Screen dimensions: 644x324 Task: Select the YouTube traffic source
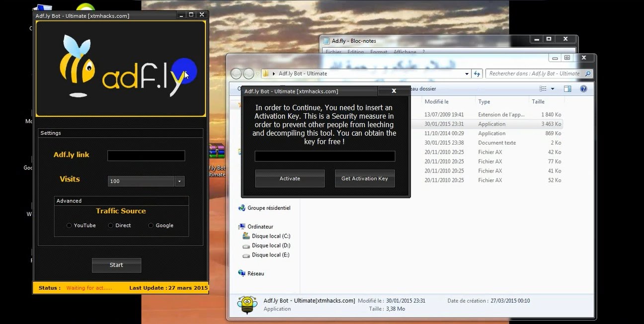[x=69, y=226]
